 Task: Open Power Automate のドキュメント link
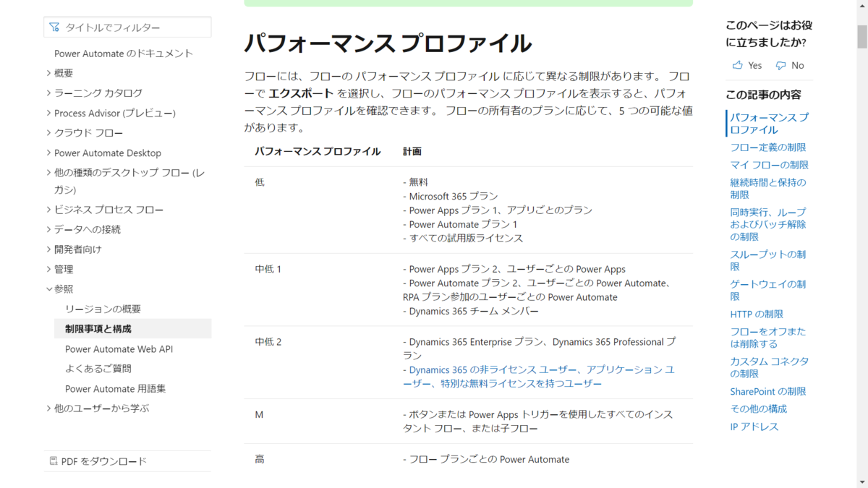[x=124, y=53]
